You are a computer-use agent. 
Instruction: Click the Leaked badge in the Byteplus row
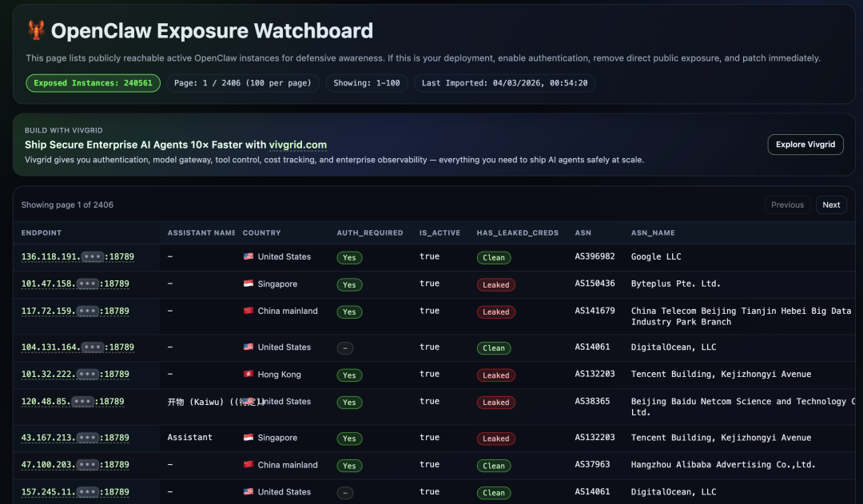tap(495, 285)
